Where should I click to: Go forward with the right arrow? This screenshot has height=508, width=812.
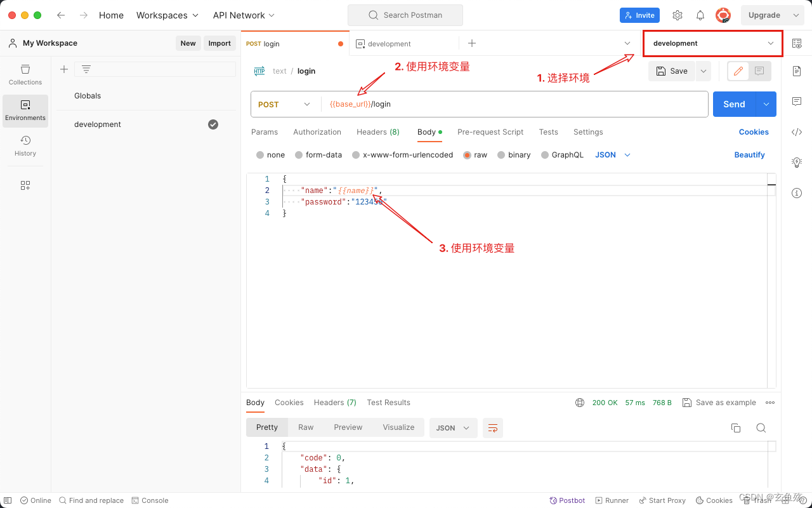pyautogui.click(x=83, y=15)
